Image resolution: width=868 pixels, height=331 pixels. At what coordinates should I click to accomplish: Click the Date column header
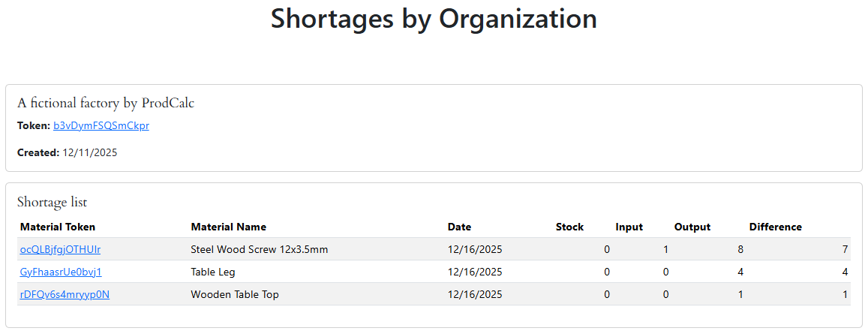(459, 227)
